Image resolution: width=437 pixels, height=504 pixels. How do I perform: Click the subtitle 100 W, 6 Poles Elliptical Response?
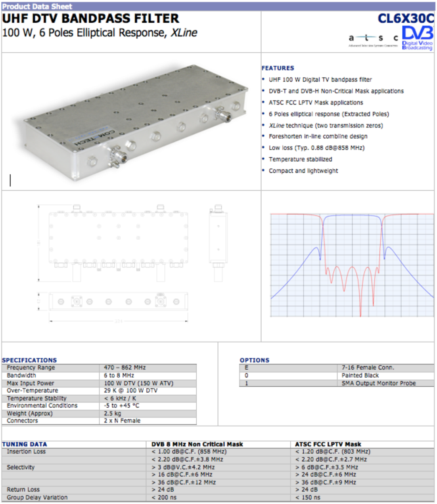100,32
